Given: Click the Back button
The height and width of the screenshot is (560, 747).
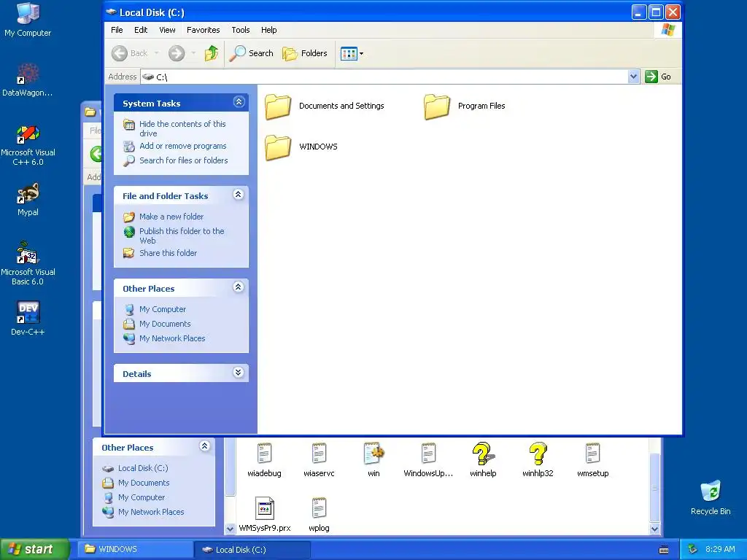Looking at the screenshot, I should pos(130,53).
